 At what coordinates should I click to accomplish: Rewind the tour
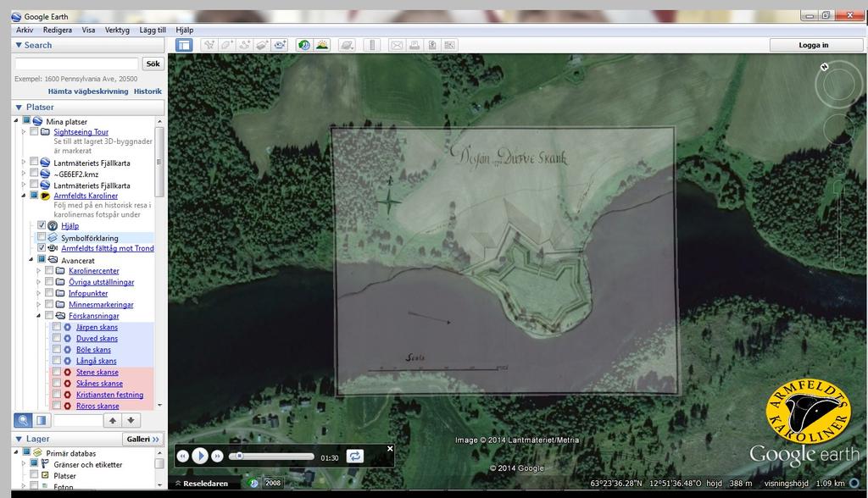tap(183, 456)
